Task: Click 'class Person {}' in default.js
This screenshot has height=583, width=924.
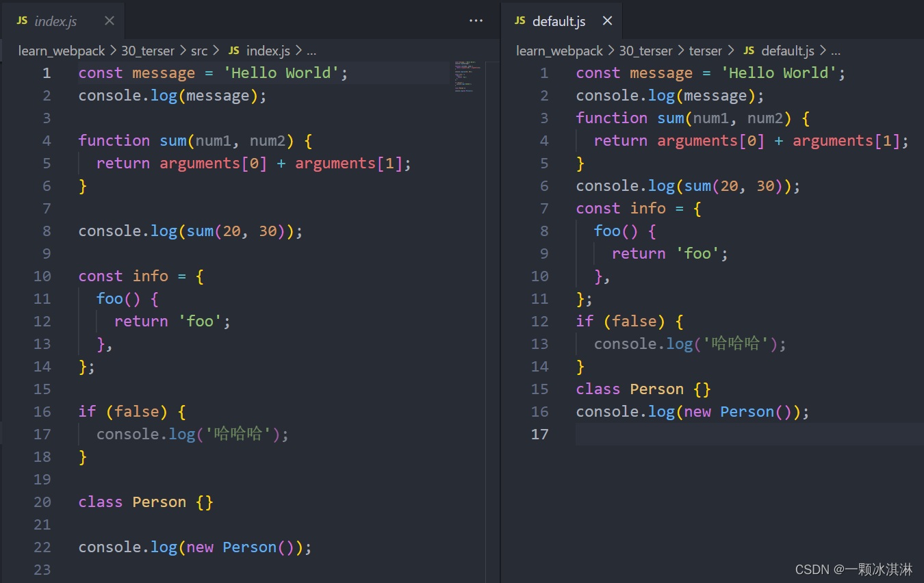Action: (643, 389)
